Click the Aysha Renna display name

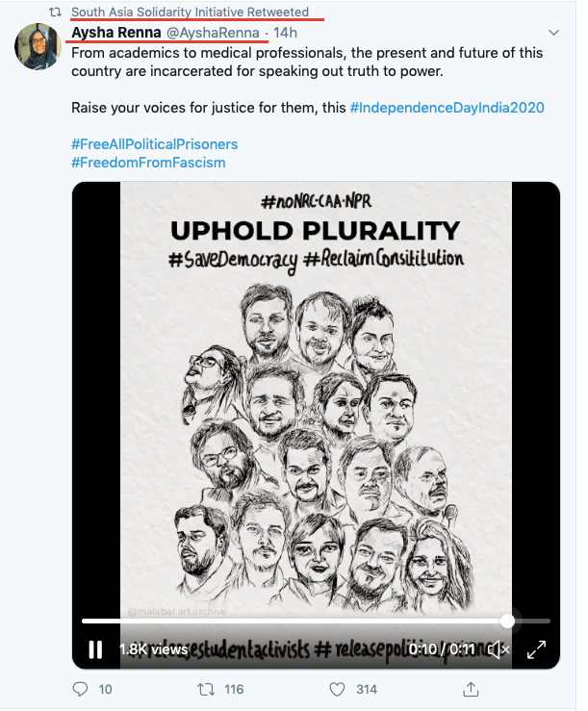(115, 33)
